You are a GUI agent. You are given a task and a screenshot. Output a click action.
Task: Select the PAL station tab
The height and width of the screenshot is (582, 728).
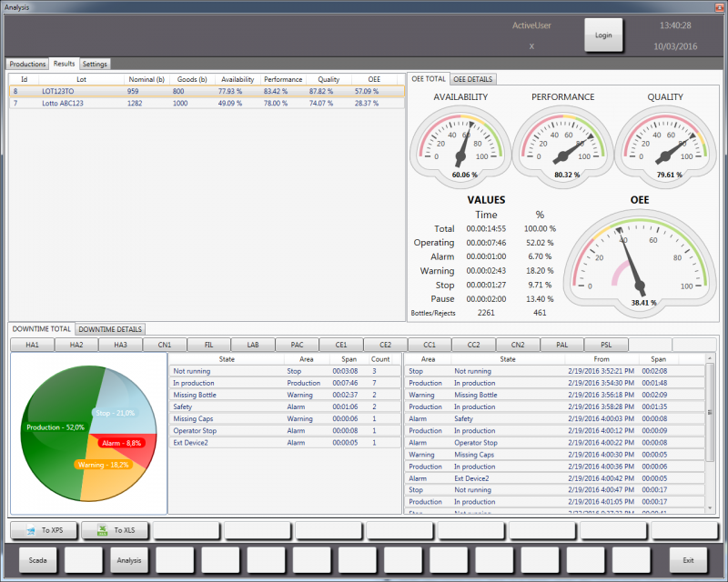(x=563, y=345)
